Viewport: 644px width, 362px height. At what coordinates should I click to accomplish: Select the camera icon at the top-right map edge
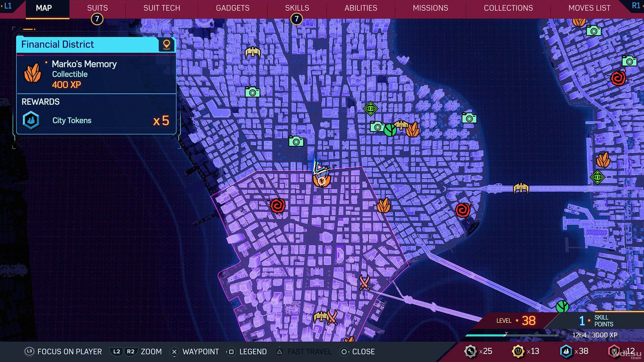[x=594, y=31]
